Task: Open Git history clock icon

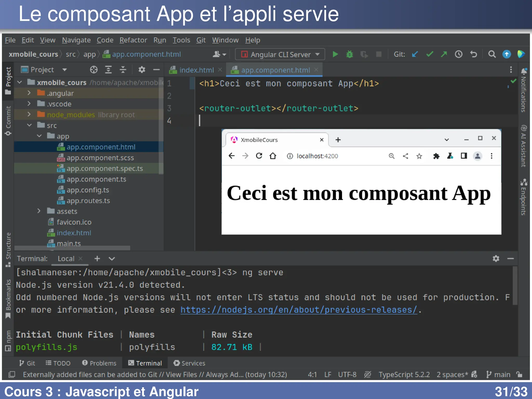Action: 458,54
